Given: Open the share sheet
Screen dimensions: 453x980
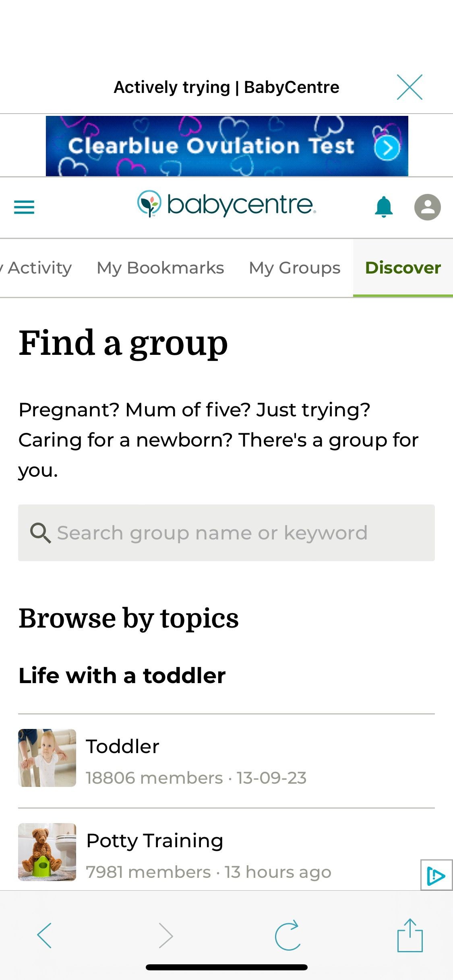Looking at the screenshot, I should pos(410,935).
